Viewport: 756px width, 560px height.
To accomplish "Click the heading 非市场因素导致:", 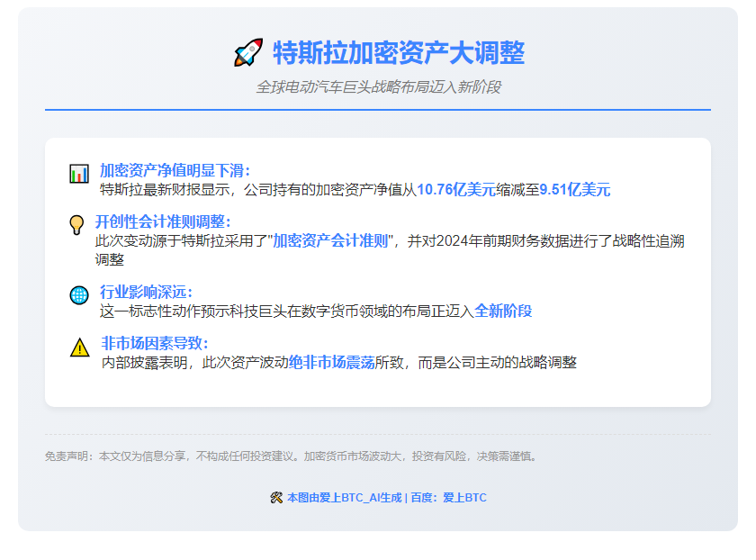I will point(155,343).
